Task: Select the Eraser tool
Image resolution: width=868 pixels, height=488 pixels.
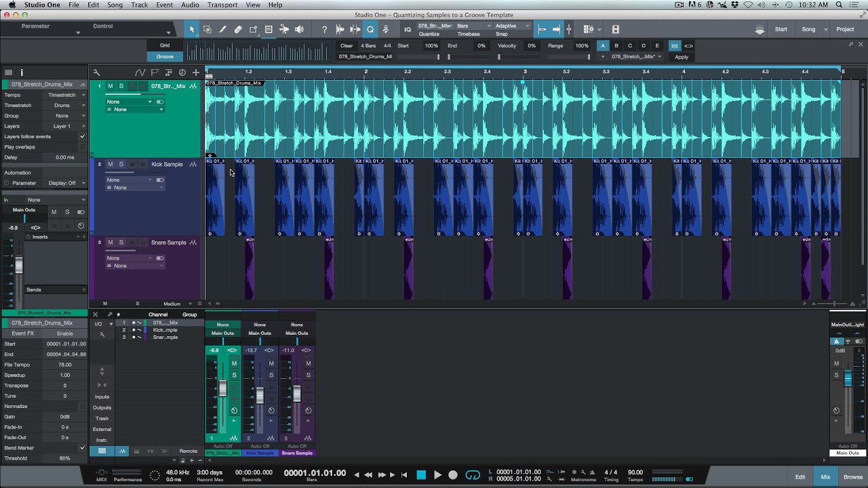Action: coord(238,29)
